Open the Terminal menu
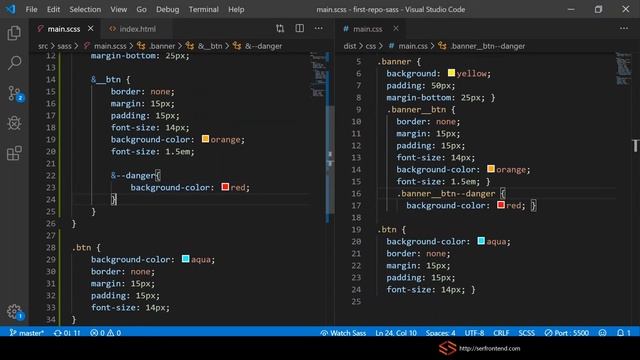The width and height of the screenshot is (640, 360). click(x=203, y=9)
